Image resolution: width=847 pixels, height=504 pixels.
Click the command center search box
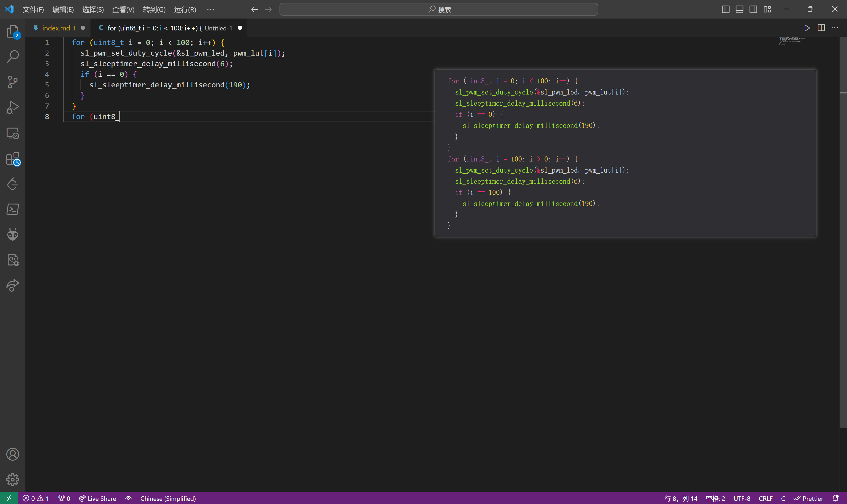[x=438, y=9]
